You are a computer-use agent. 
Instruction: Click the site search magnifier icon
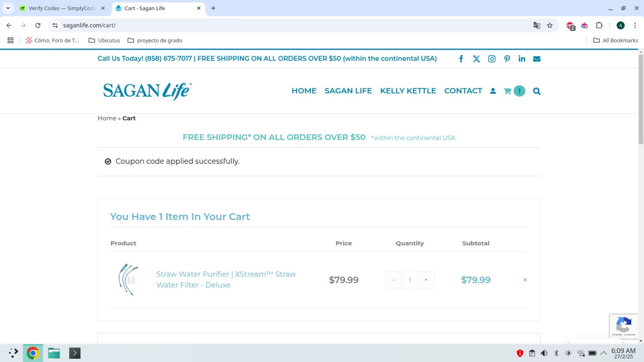[x=537, y=91]
